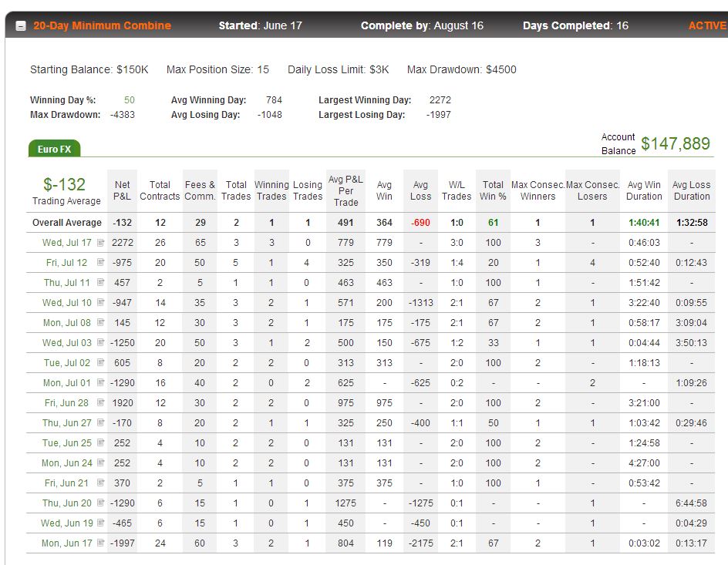The image size is (728, 565).
Task: Click the Net P&L column header
Action: click(x=122, y=190)
